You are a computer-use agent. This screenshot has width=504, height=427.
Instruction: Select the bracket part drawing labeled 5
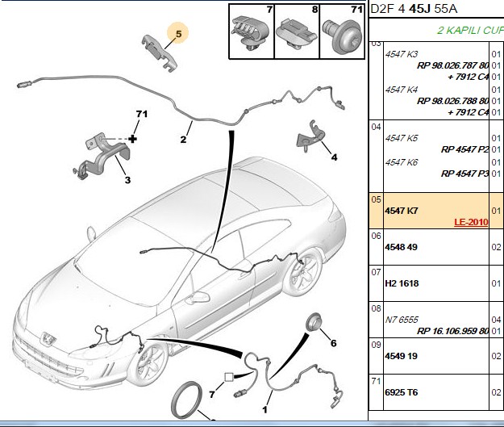click(159, 52)
